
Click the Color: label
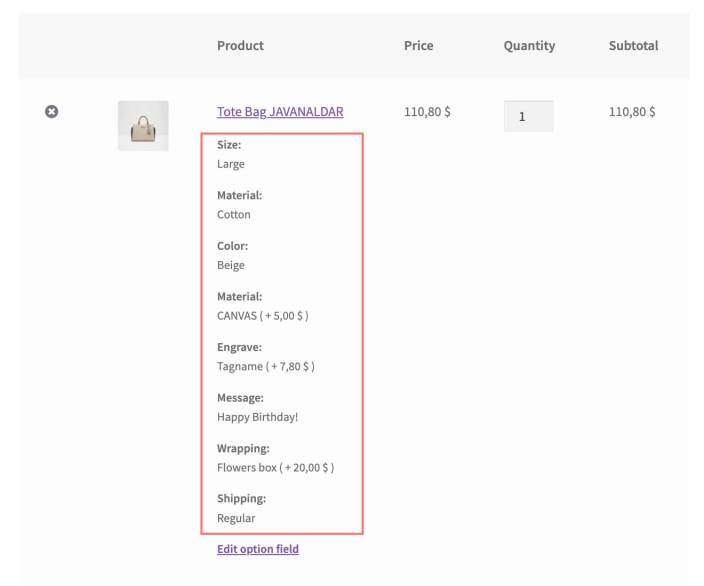232,246
